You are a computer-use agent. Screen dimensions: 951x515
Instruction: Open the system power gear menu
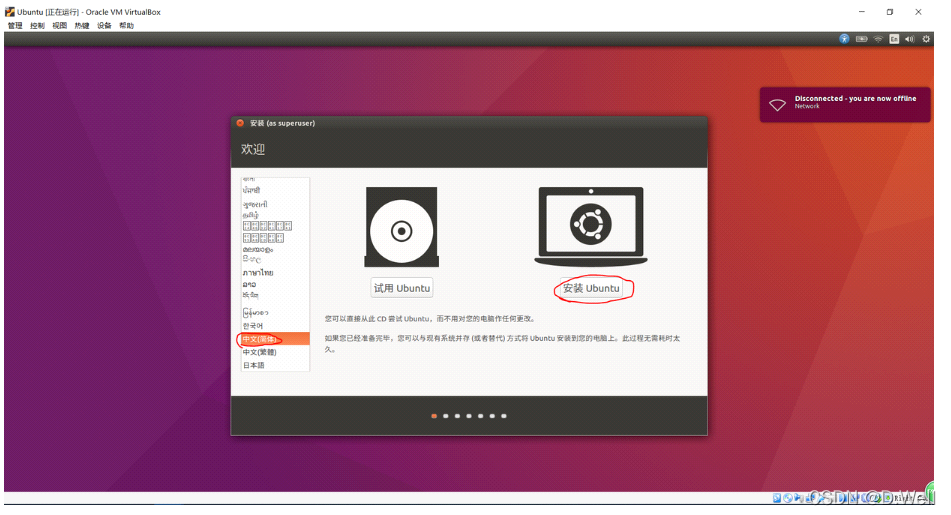(926, 39)
